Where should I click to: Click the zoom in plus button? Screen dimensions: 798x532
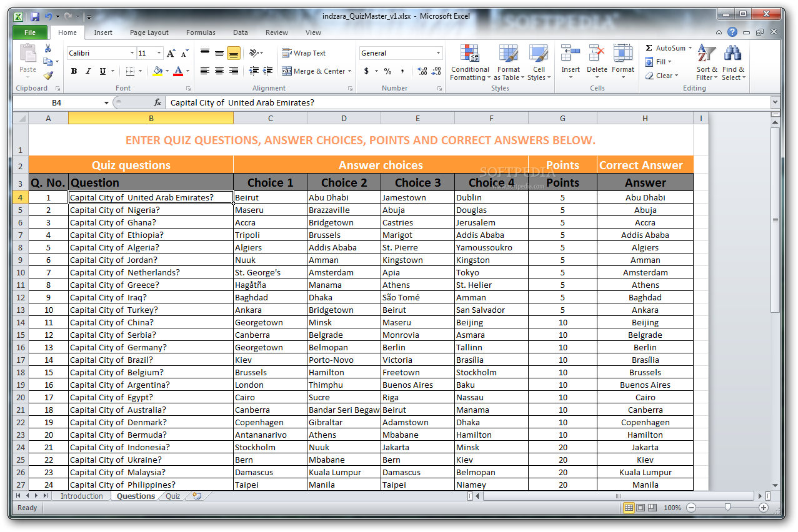pos(763,508)
